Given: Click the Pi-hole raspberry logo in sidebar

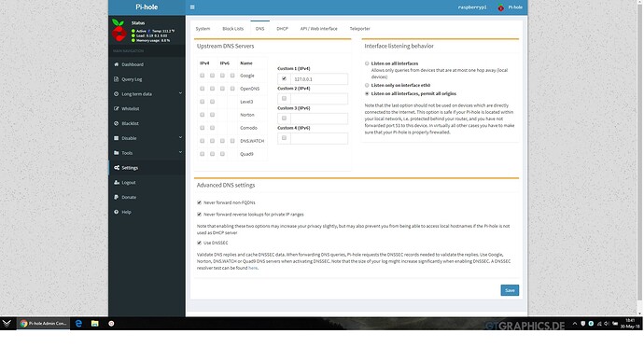Looking at the screenshot, I should click(119, 31).
